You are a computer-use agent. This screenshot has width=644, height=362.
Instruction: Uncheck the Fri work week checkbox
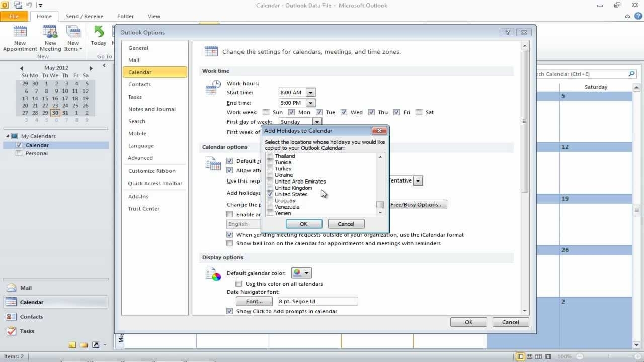(x=396, y=112)
